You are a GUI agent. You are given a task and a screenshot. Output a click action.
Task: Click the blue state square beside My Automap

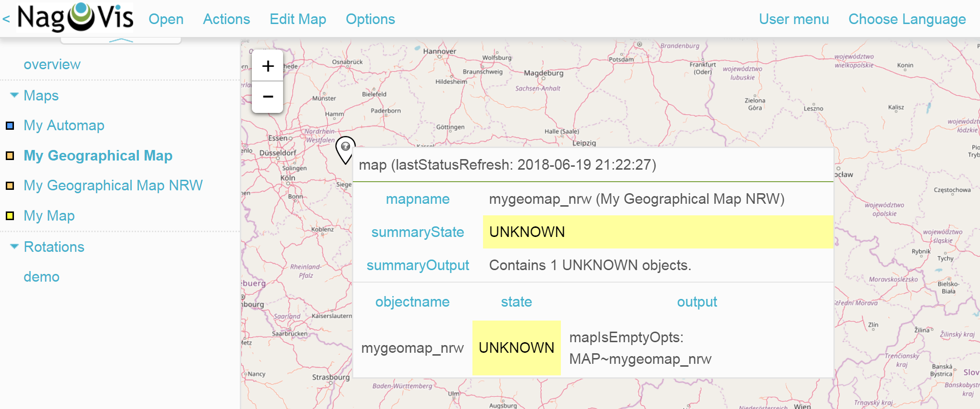(10, 126)
